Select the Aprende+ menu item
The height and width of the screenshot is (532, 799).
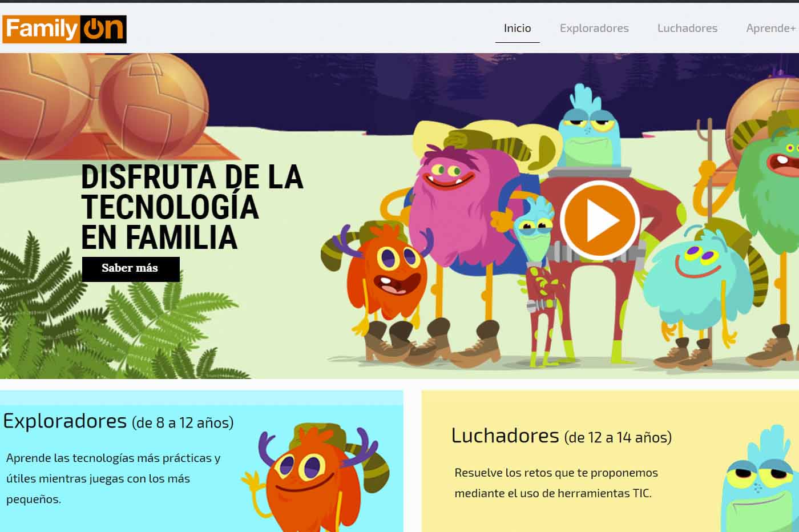click(772, 29)
